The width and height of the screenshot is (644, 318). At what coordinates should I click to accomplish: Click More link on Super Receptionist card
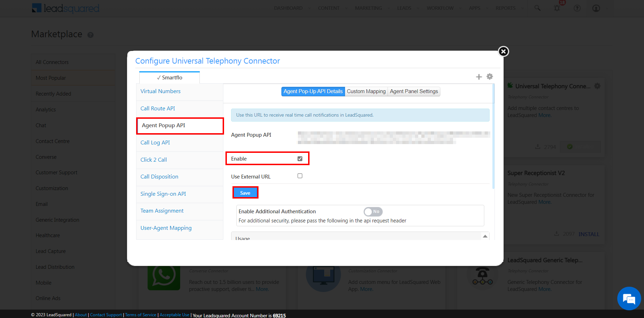(x=544, y=202)
